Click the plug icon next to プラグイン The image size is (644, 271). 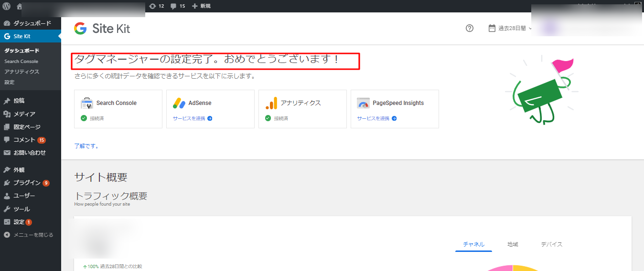tap(7, 183)
